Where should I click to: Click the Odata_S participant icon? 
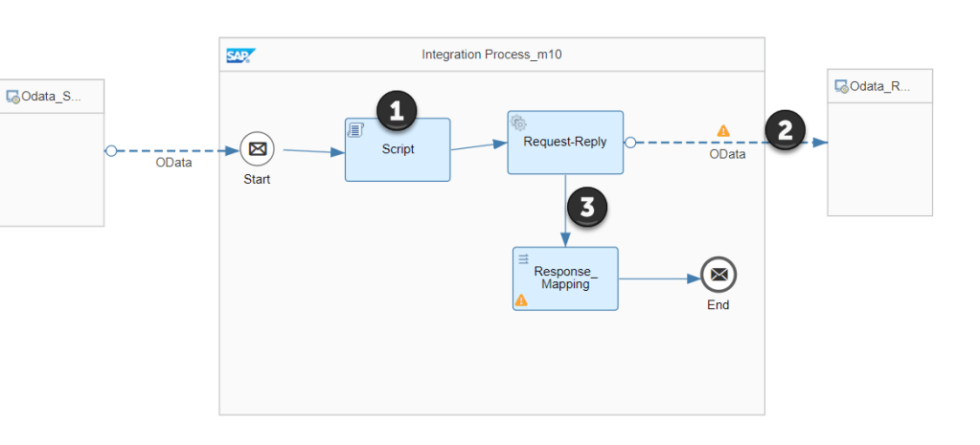13,97
